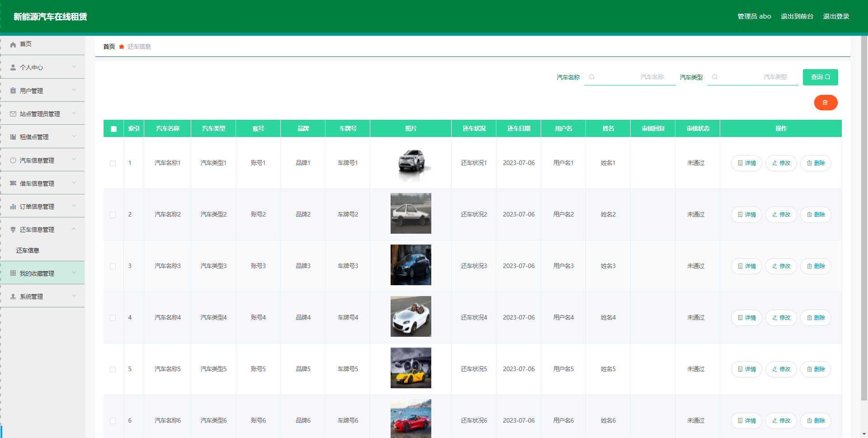The image size is (868, 438).
Task: Select the 还车信息 submenu item
Action: 28,250
